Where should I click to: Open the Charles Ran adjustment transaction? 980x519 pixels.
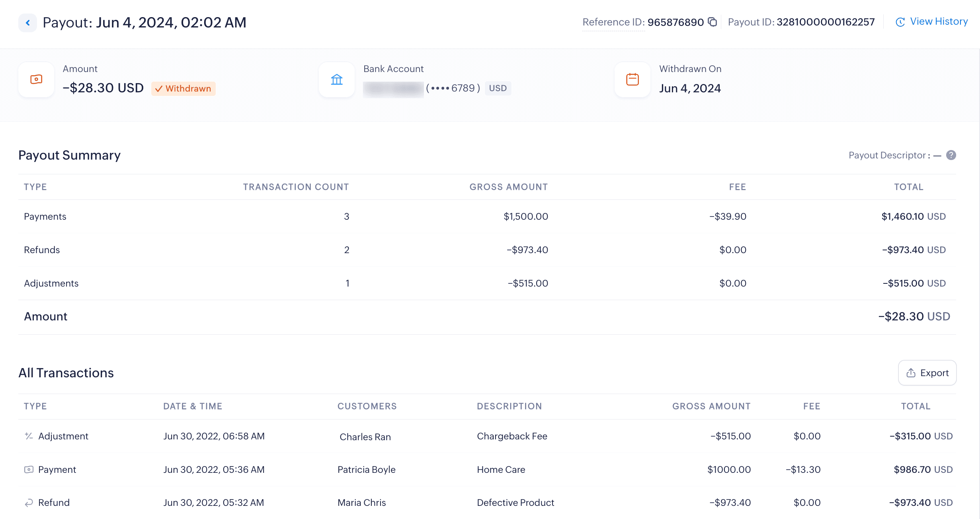pos(365,437)
